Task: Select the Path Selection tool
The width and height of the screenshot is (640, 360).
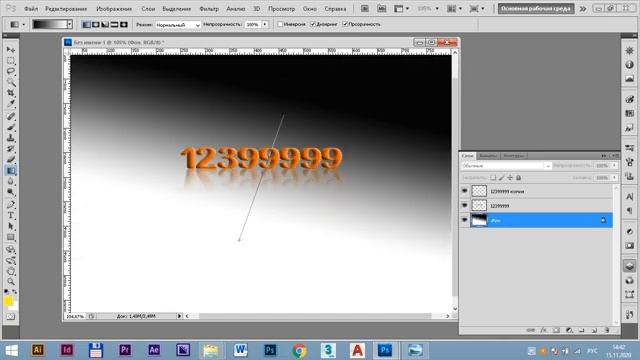Action: 11,226
